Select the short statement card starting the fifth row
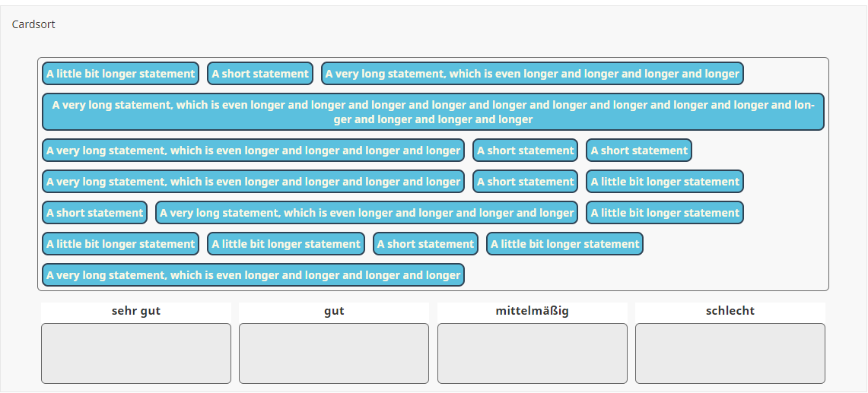The image size is (868, 393). click(x=94, y=213)
